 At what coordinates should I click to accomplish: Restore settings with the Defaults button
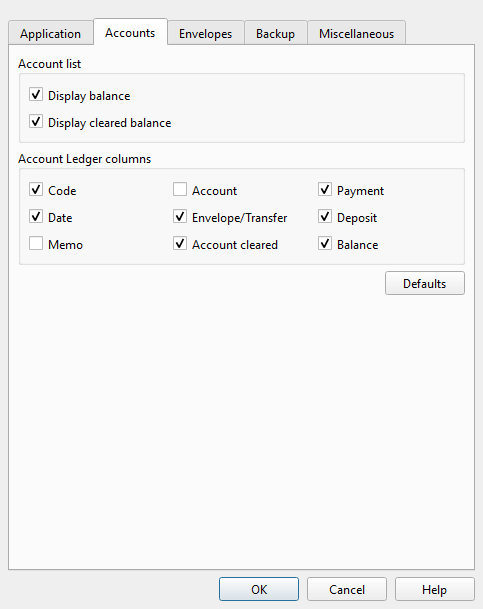point(425,283)
